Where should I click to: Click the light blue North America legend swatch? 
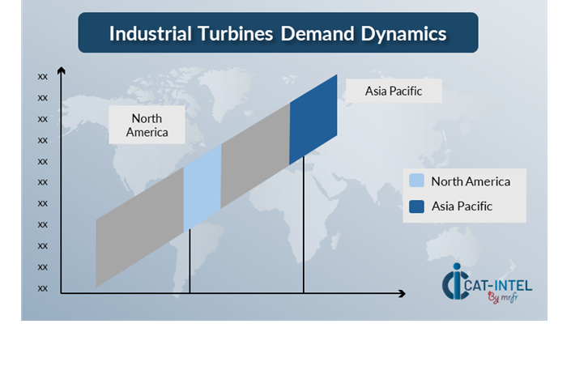pos(417,181)
